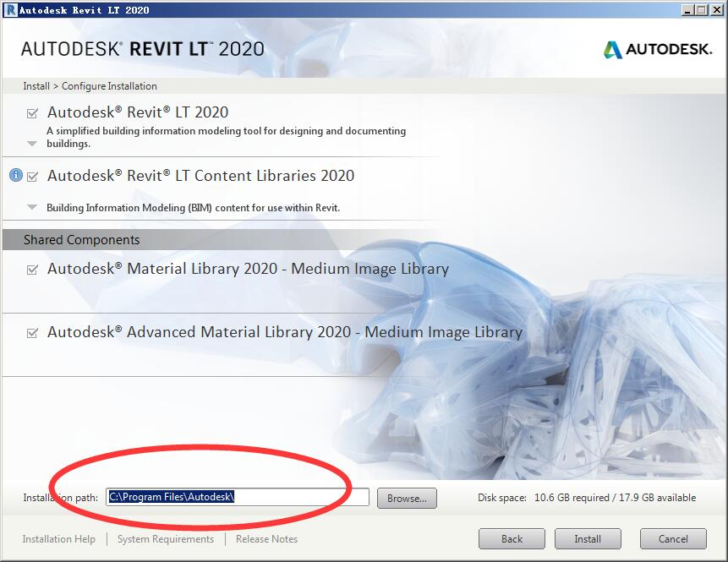Cancel the installation
The width and height of the screenshot is (728, 562).
point(673,539)
